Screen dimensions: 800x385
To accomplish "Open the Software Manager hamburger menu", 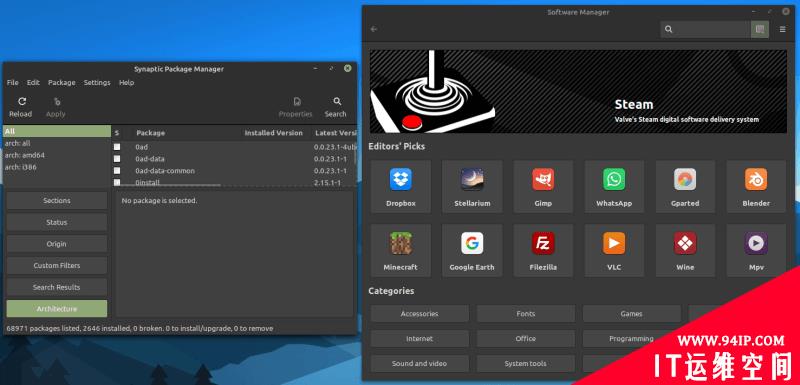I will [782, 30].
